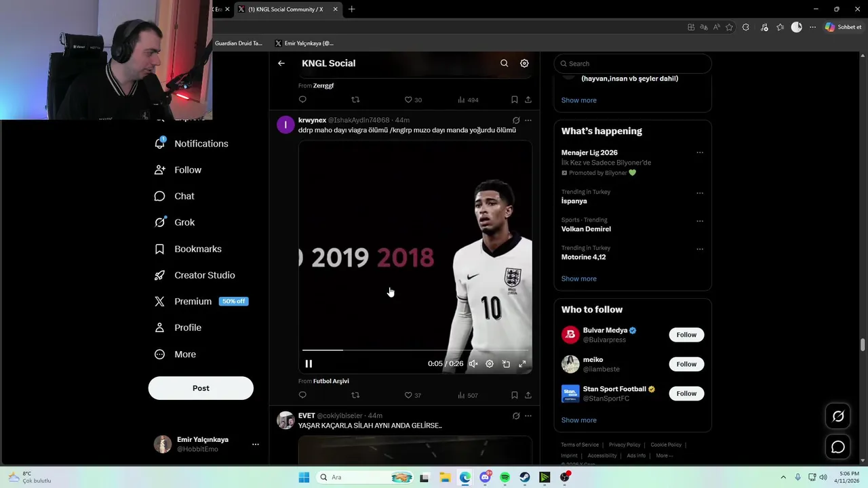868x488 pixels.
Task: Open Notifications in the sidebar
Action: point(191,144)
